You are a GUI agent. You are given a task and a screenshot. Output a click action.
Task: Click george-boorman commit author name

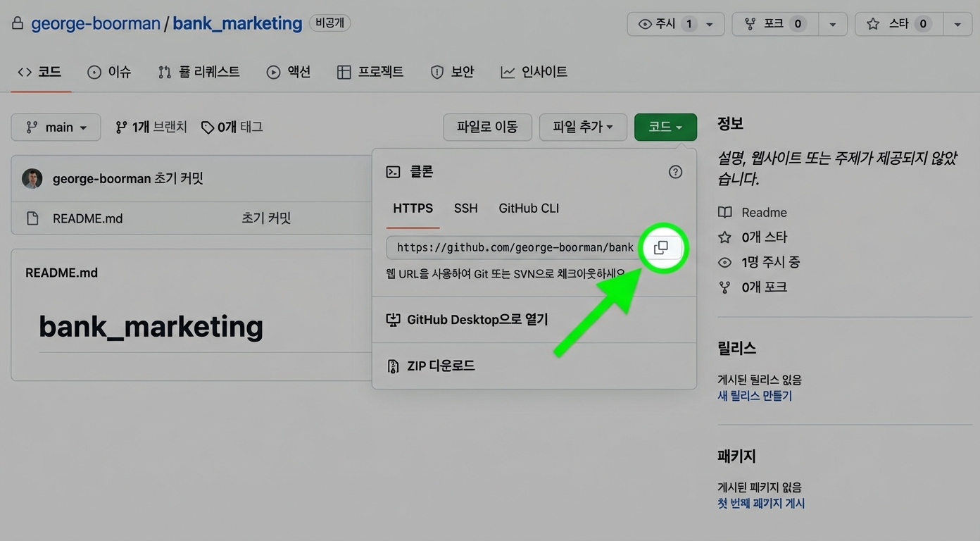[x=101, y=179]
